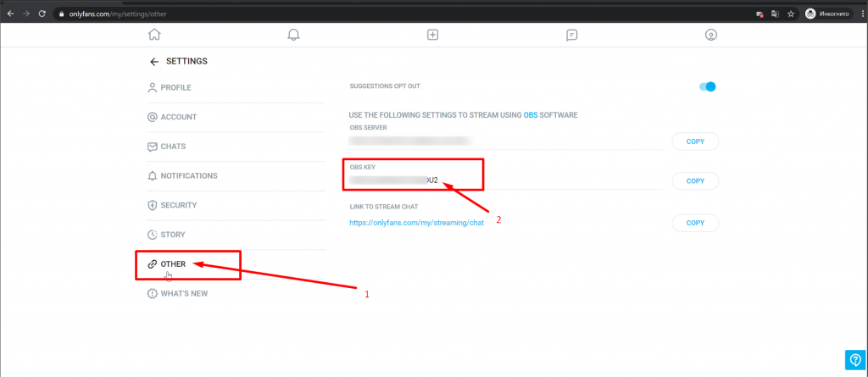Click the browser forward button
This screenshot has width=868, height=377.
[x=26, y=14]
